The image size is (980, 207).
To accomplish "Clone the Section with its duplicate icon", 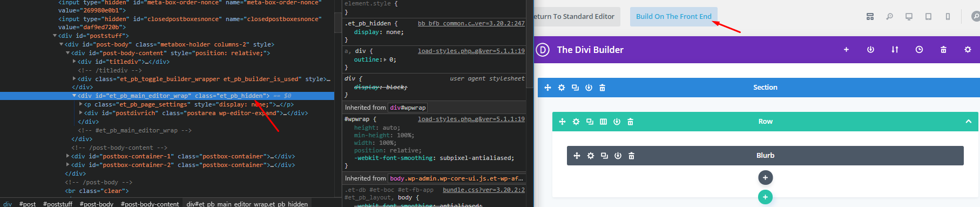I will click(575, 88).
